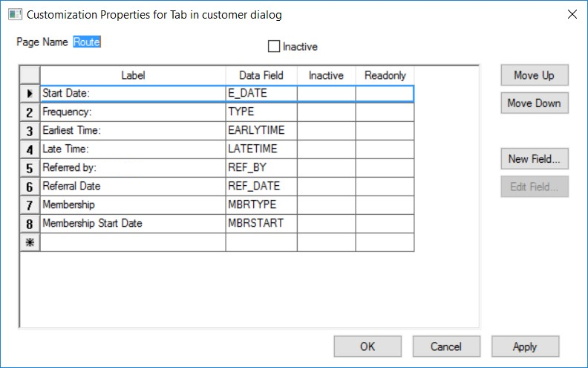Click the Readonly cell for Membership row
The height and width of the screenshot is (368, 588).
coord(385,205)
